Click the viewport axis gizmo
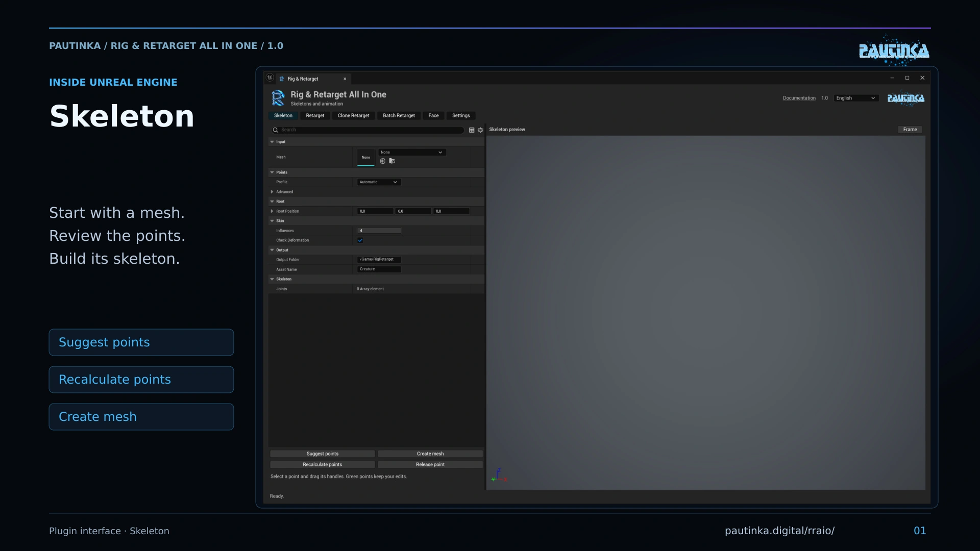This screenshot has width=980, height=551. (499, 475)
